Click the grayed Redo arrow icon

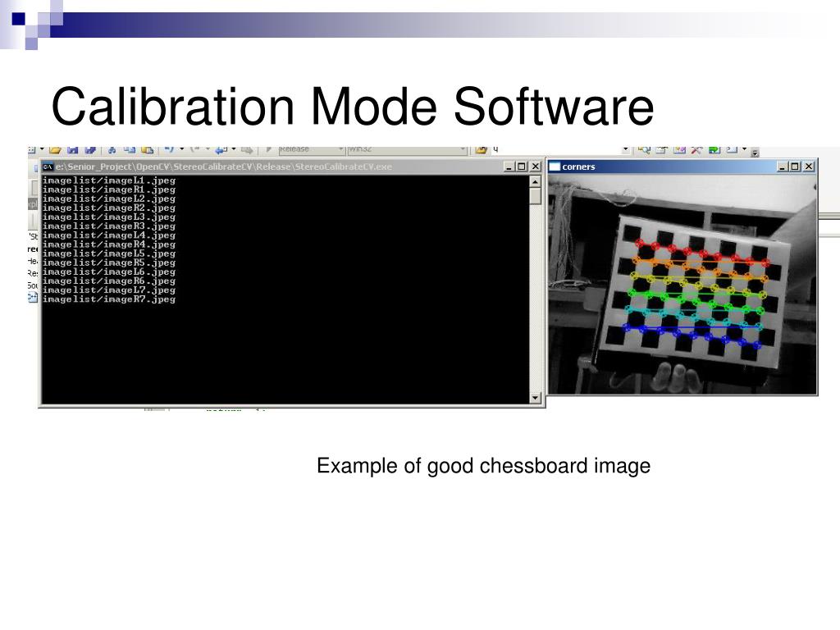[195, 148]
